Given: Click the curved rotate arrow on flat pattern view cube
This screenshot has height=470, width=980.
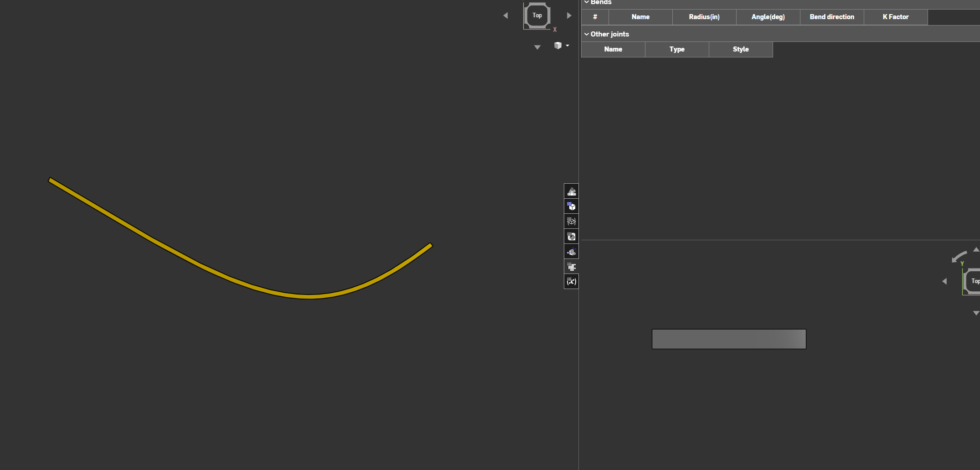Looking at the screenshot, I should pos(959,257).
